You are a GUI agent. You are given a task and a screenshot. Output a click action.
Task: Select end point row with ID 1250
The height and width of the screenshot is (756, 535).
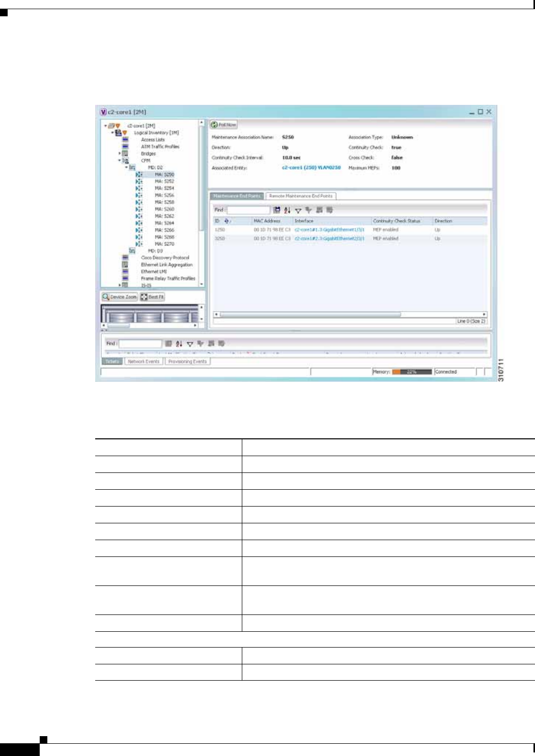pos(350,230)
